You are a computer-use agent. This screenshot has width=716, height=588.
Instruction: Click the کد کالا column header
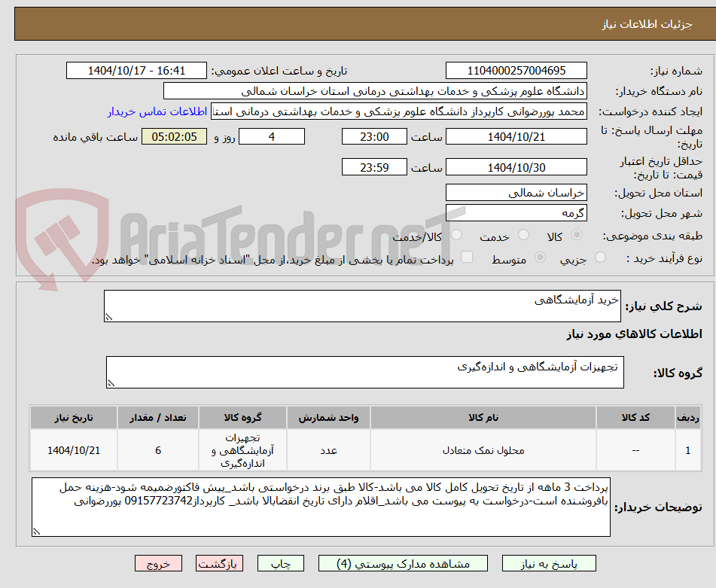coord(635,418)
